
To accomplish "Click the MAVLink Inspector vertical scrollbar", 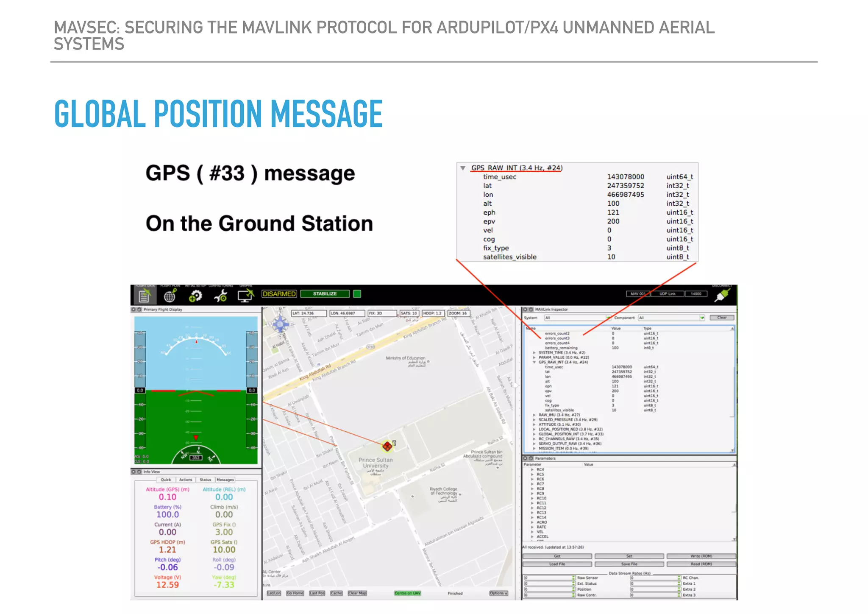I will 733,389.
